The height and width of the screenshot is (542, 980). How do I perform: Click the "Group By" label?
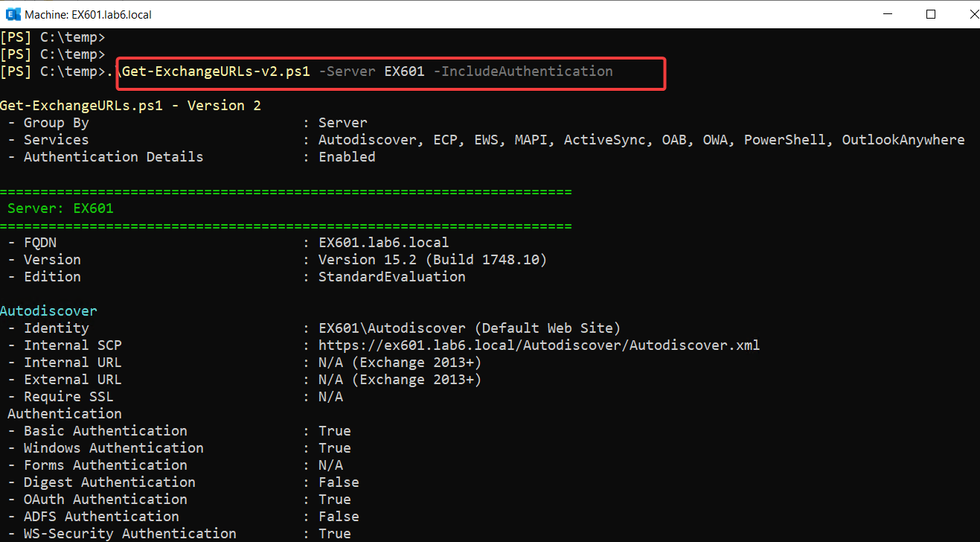(x=56, y=123)
